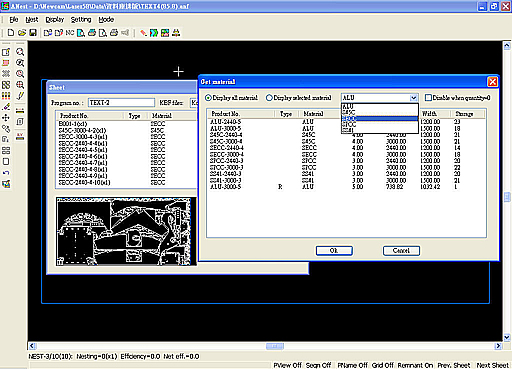This screenshot has width=512, height=369.
Task: Open the Mode menu
Action: point(106,20)
